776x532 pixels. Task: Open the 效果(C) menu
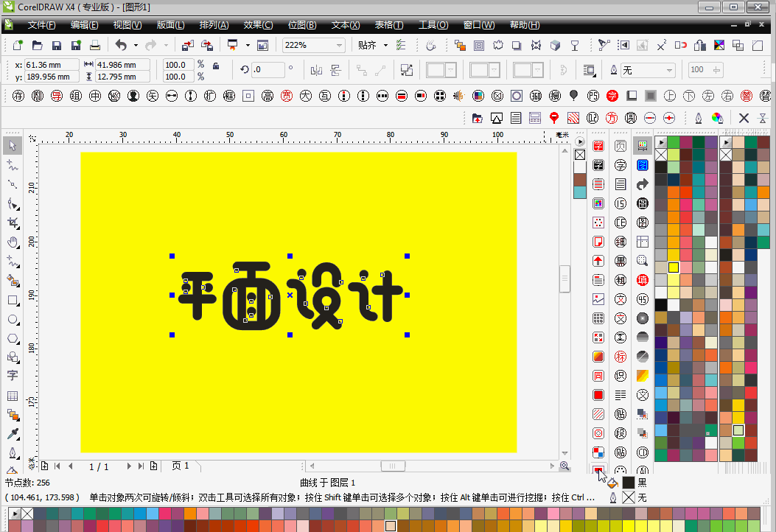tap(257, 25)
